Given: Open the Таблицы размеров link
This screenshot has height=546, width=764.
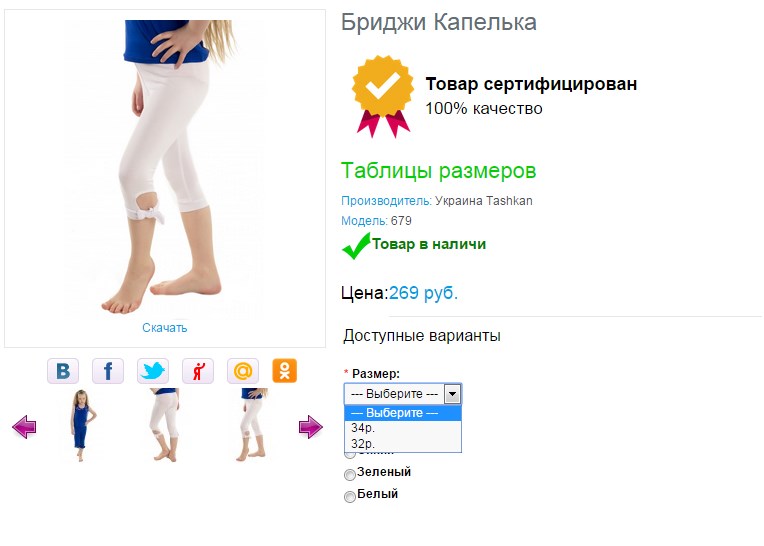Looking at the screenshot, I should coord(439,170).
